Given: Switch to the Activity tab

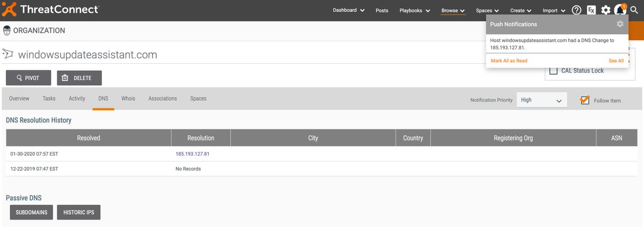Looking at the screenshot, I should 77,99.
